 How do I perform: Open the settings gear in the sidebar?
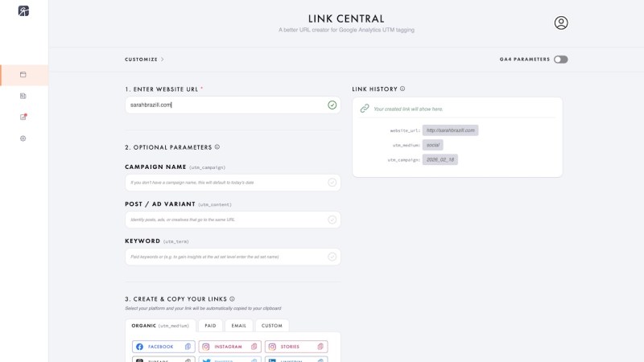click(23, 138)
